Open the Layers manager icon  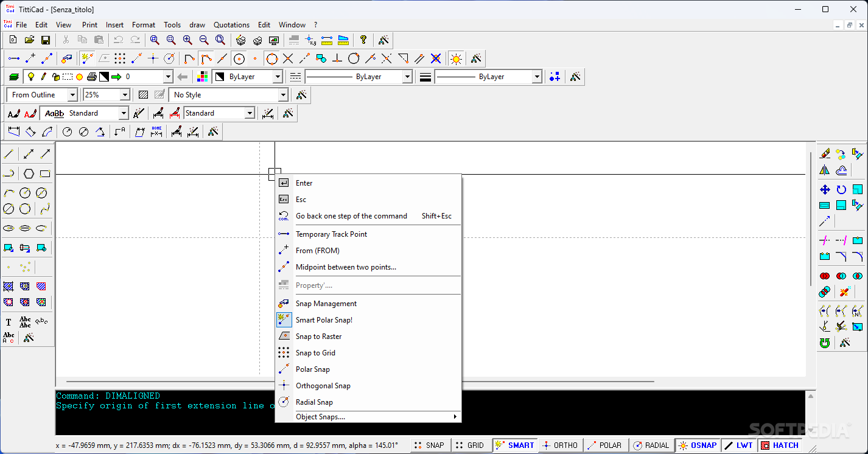click(x=14, y=77)
